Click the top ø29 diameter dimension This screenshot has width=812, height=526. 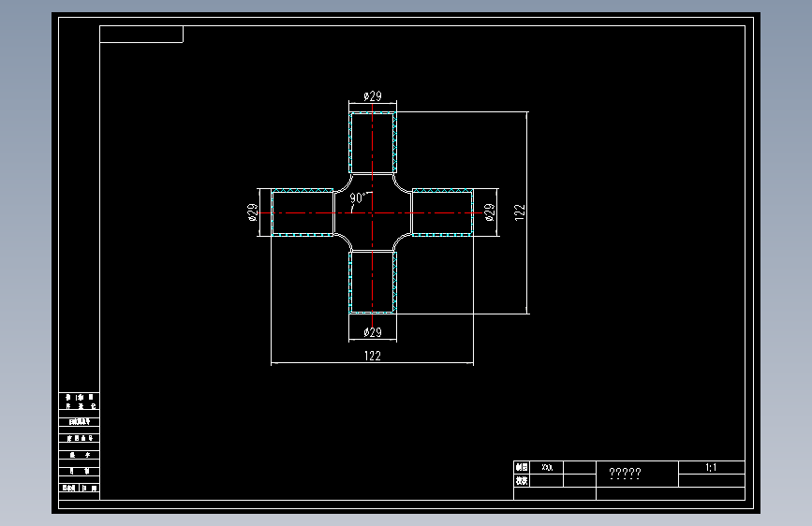[x=373, y=96]
